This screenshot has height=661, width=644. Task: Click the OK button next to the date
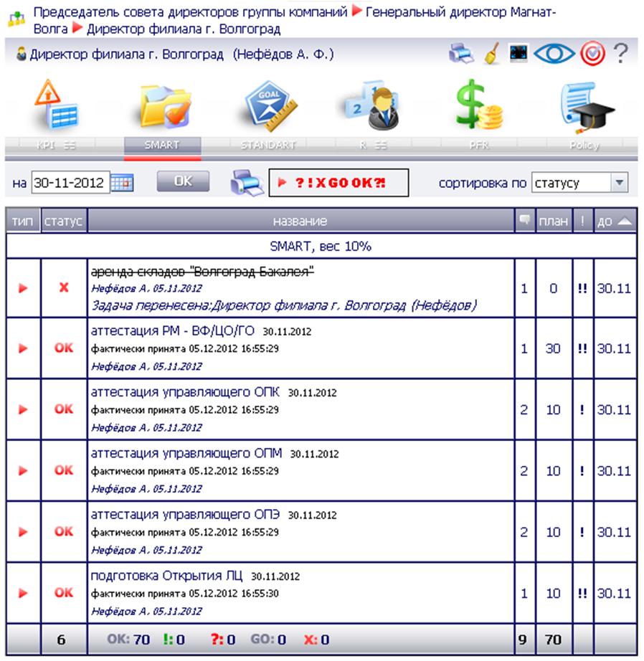pyautogui.click(x=183, y=181)
